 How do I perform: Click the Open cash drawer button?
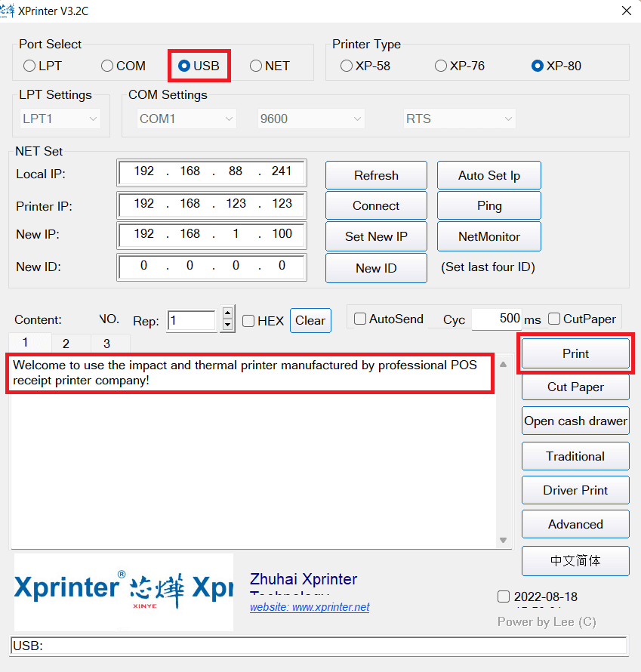coord(575,421)
